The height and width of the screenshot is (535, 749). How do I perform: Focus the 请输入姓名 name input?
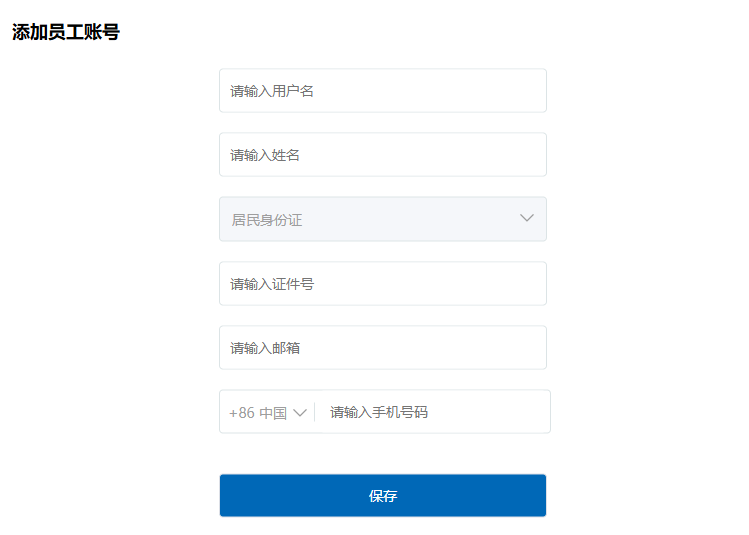click(382, 155)
